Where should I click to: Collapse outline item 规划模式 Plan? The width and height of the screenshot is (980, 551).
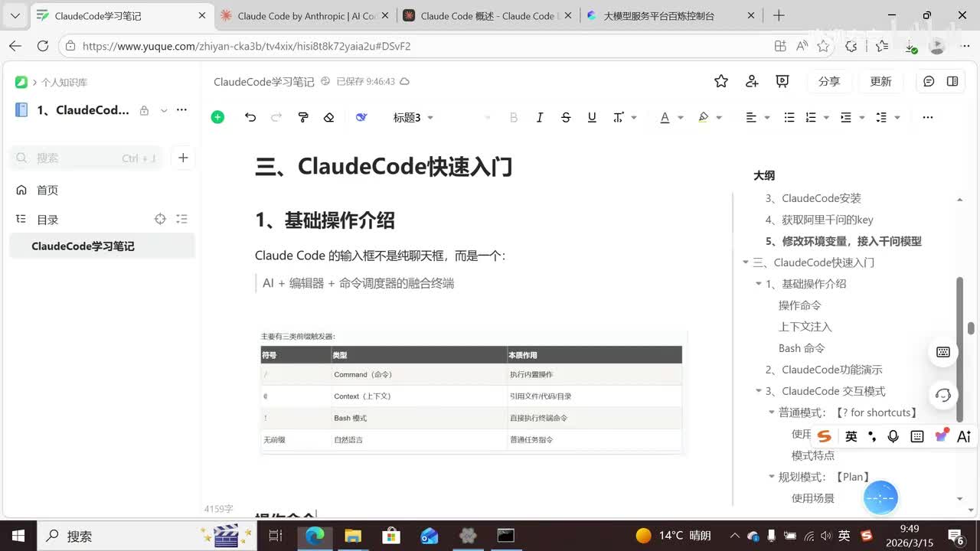pyautogui.click(x=772, y=477)
